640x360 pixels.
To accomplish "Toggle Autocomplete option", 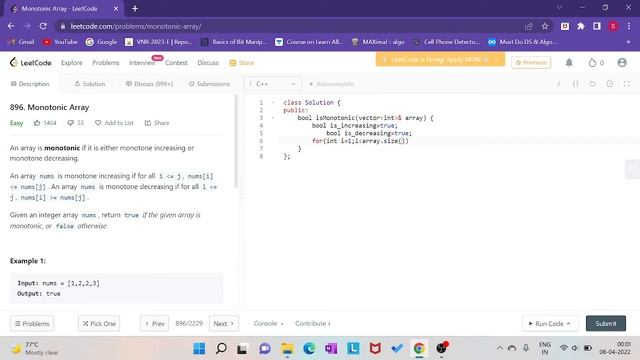I will pos(331,84).
